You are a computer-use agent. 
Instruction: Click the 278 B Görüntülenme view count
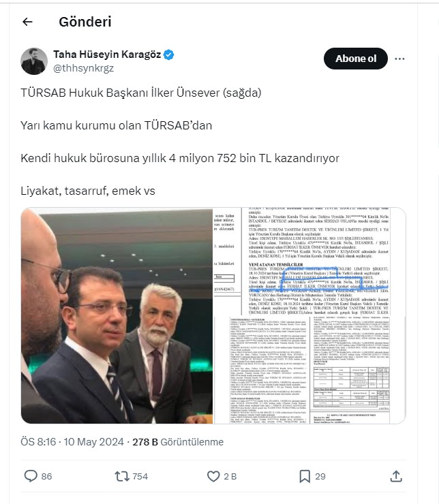178,442
